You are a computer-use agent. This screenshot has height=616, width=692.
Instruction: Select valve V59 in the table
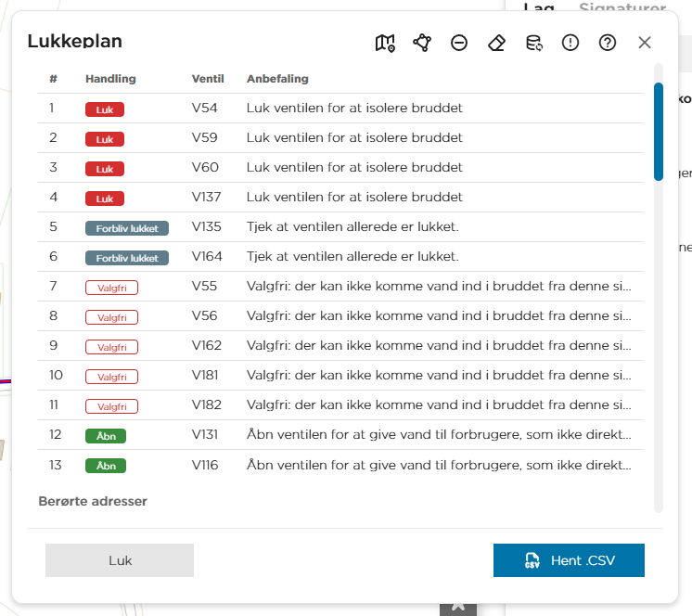204,137
